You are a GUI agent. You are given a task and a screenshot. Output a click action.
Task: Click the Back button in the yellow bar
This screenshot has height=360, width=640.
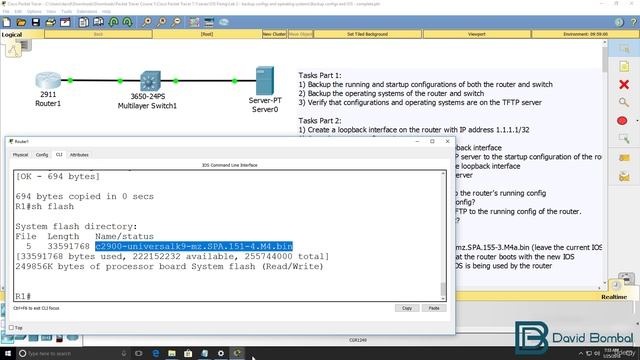(x=98, y=34)
